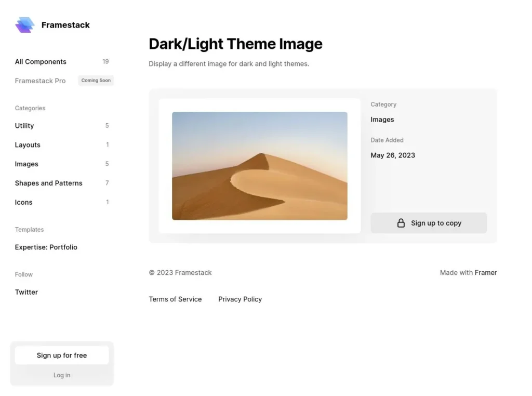
Task: Visit the Framer link in footer
Action: click(x=486, y=272)
